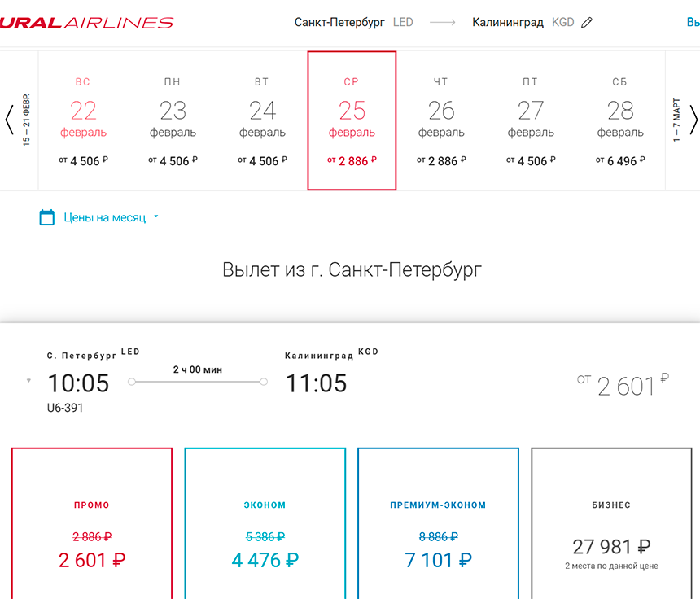Select Monday 23 февраль date
The height and width of the screenshot is (599, 700).
pyautogui.click(x=173, y=120)
